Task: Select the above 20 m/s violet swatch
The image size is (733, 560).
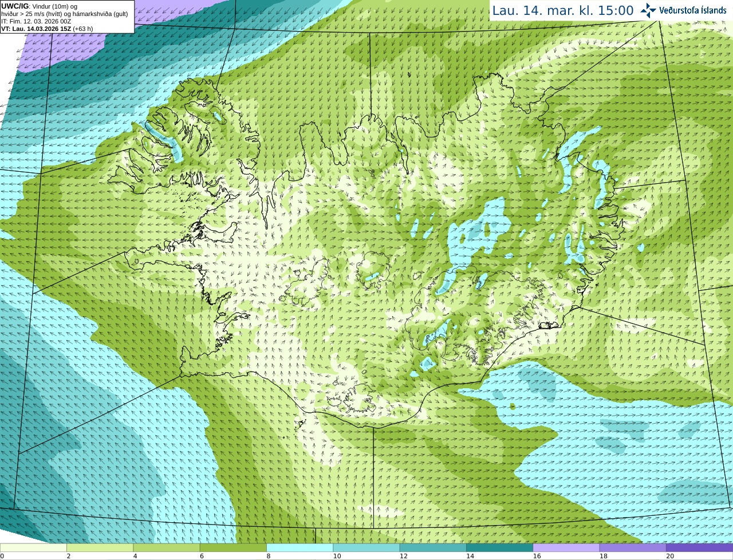Action: (x=699, y=547)
